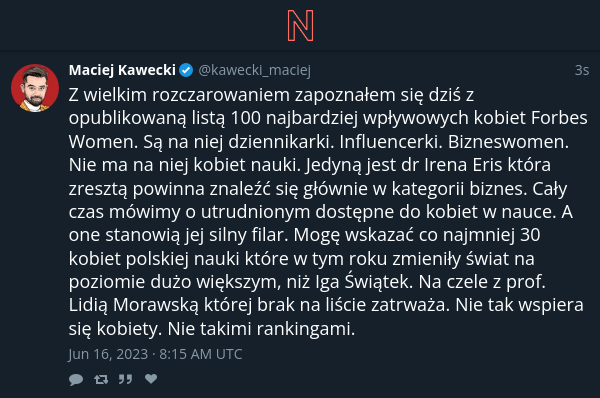Click the heart likes icon
600x398 pixels.
[x=151, y=379]
